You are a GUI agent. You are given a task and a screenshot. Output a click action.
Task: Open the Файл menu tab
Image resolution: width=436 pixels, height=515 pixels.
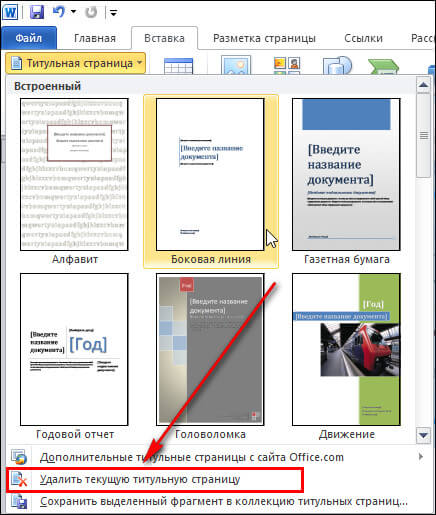click(x=29, y=38)
